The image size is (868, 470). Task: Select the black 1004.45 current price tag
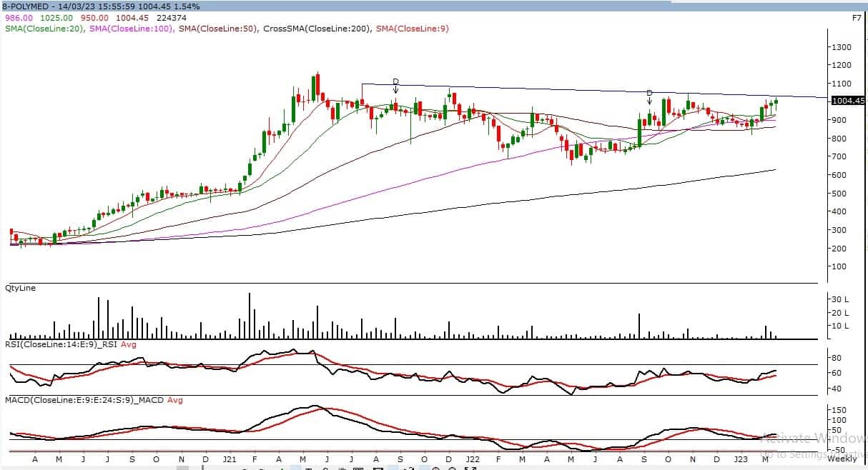pyautogui.click(x=848, y=101)
